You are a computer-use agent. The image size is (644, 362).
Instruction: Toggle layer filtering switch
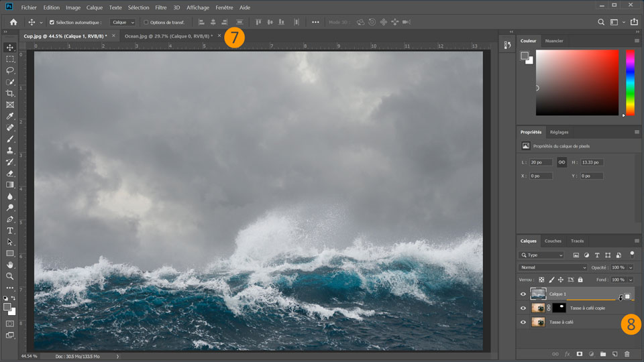632,255
